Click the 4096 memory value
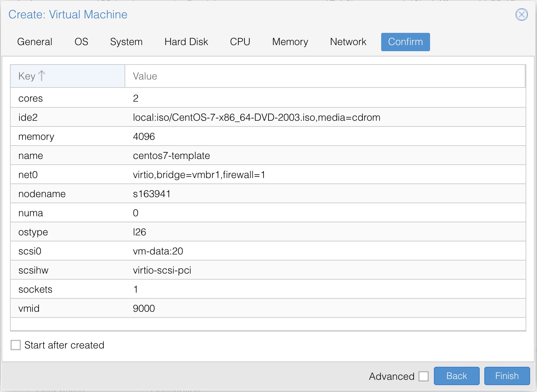This screenshot has width=537, height=392. (144, 136)
